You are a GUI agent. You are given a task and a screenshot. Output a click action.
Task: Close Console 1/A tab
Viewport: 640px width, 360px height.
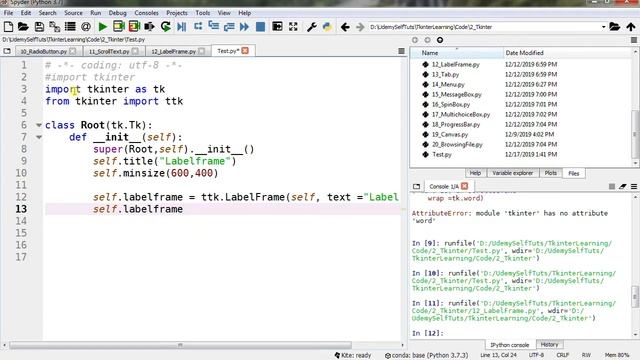coord(464,186)
